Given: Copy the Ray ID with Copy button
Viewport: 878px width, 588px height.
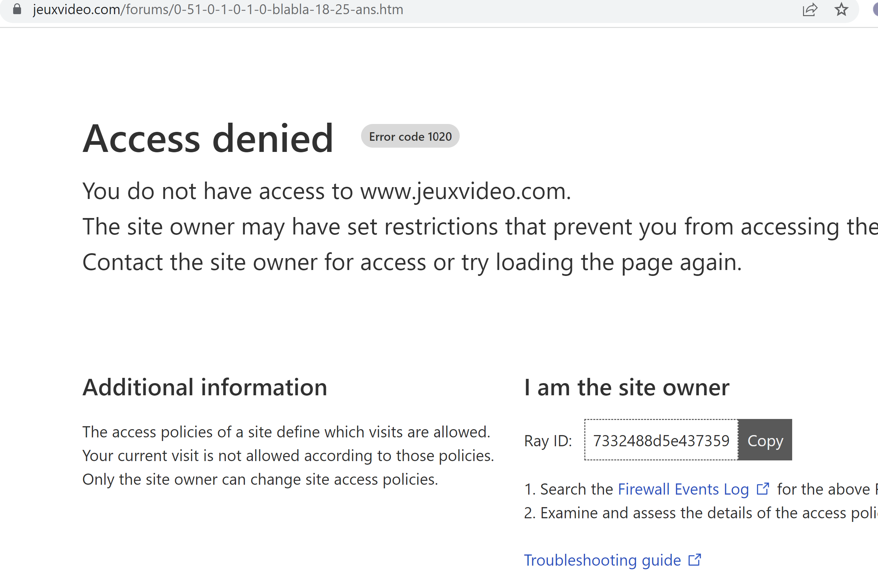Looking at the screenshot, I should [x=765, y=440].
